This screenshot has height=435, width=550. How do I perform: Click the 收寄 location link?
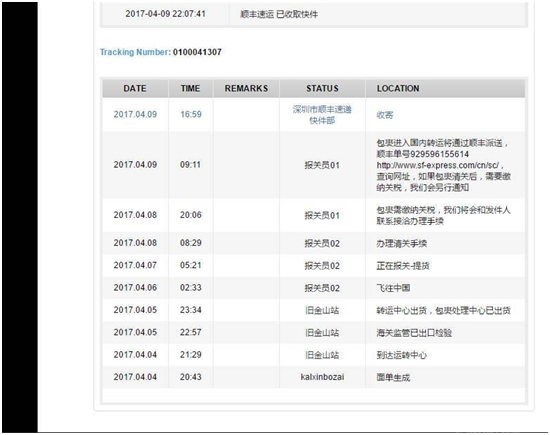coord(385,115)
